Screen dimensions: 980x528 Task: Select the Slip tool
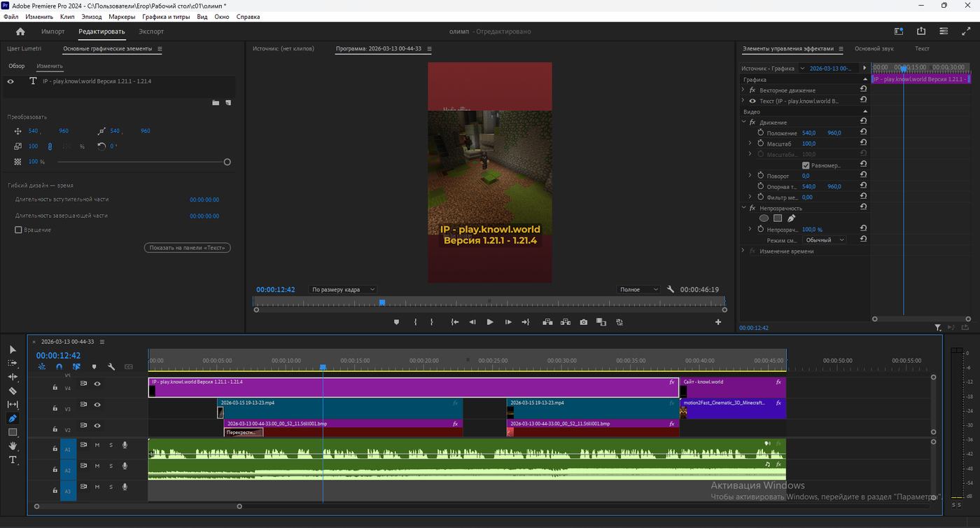(x=13, y=404)
